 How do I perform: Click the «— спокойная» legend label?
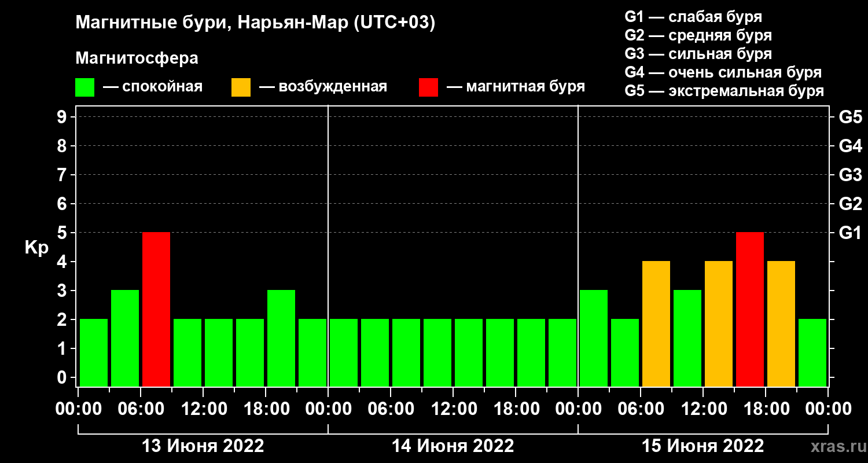[x=153, y=87]
